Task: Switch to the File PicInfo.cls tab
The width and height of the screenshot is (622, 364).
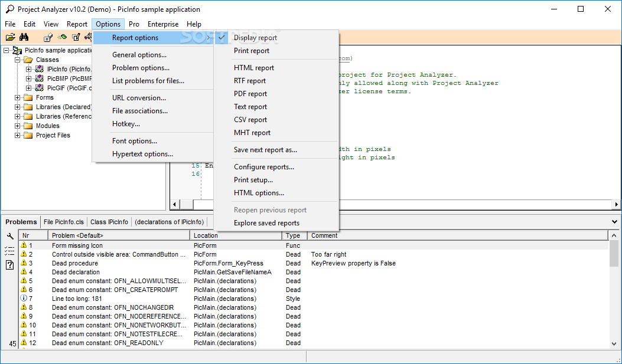Action: tap(64, 222)
